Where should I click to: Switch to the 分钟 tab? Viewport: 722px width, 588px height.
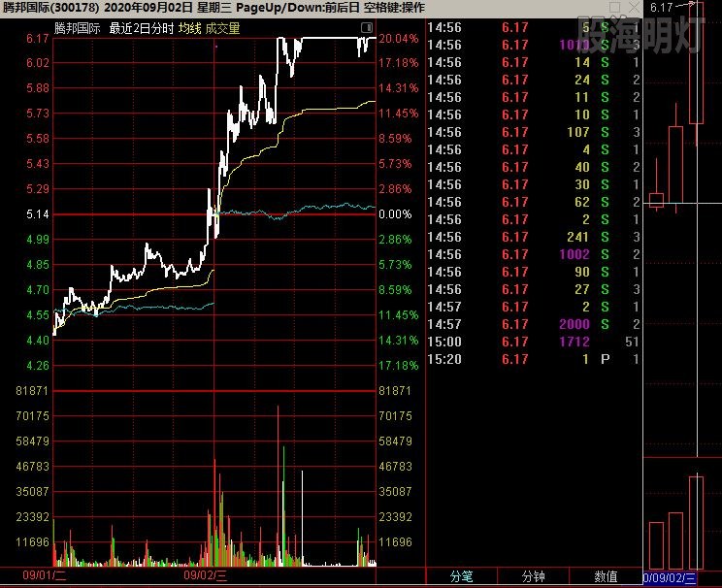point(533,576)
